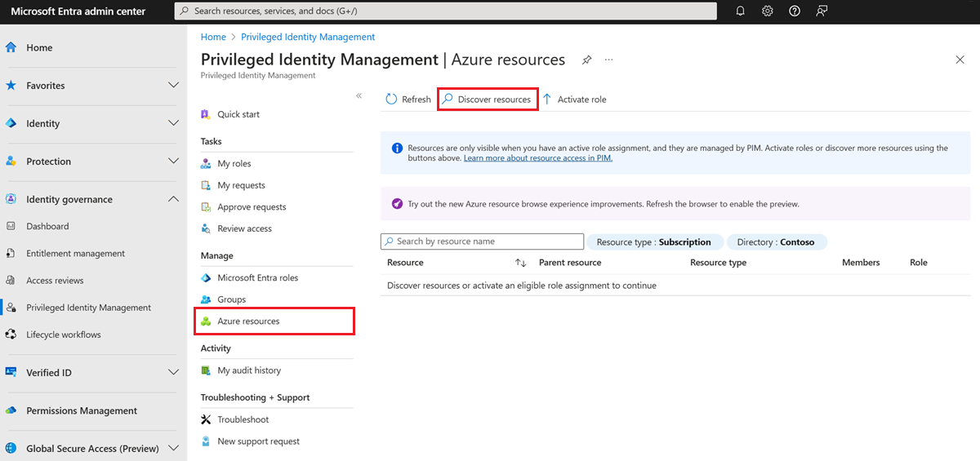Open Learn more about resource access link
The width and height of the screenshot is (980, 461).
point(537,158)
